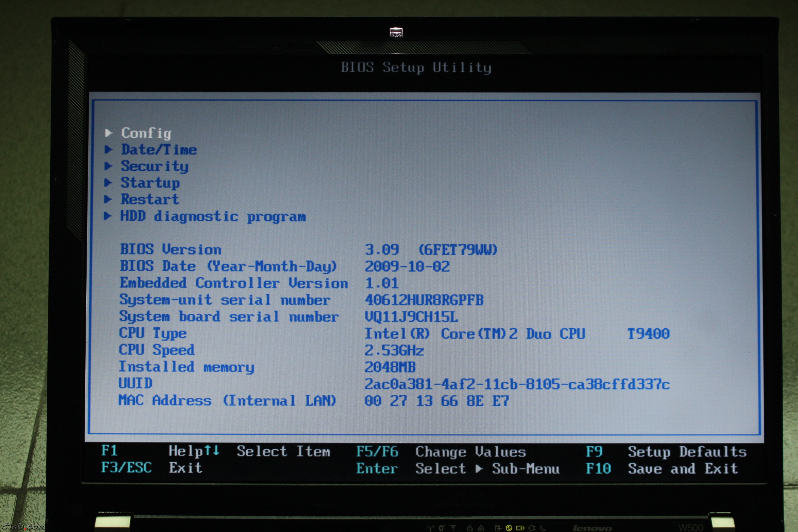Click CPU Speed label

tap(157, 350)
